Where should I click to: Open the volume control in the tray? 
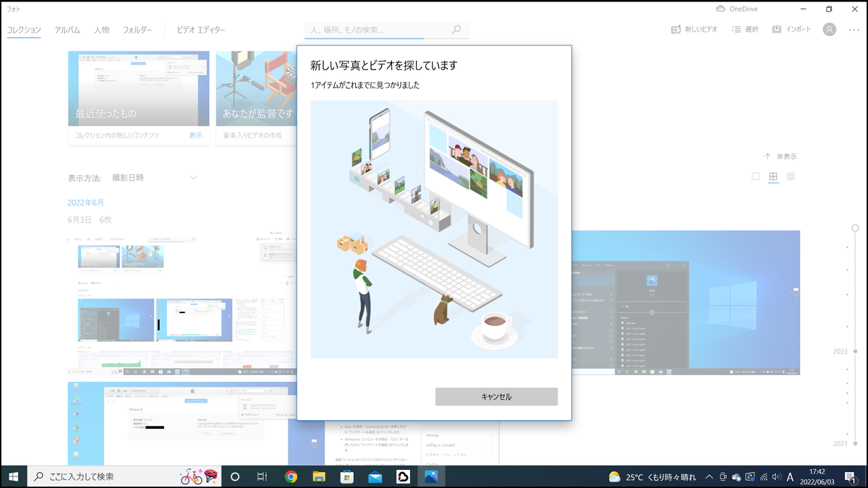click(x=776, y=477)
